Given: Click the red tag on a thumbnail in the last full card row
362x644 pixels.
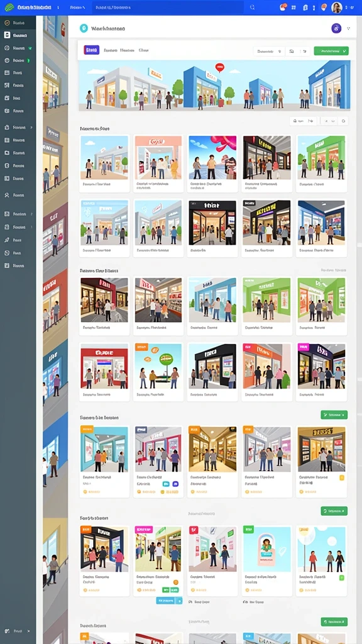Looking at the screenshot, I should pos(194,530).
